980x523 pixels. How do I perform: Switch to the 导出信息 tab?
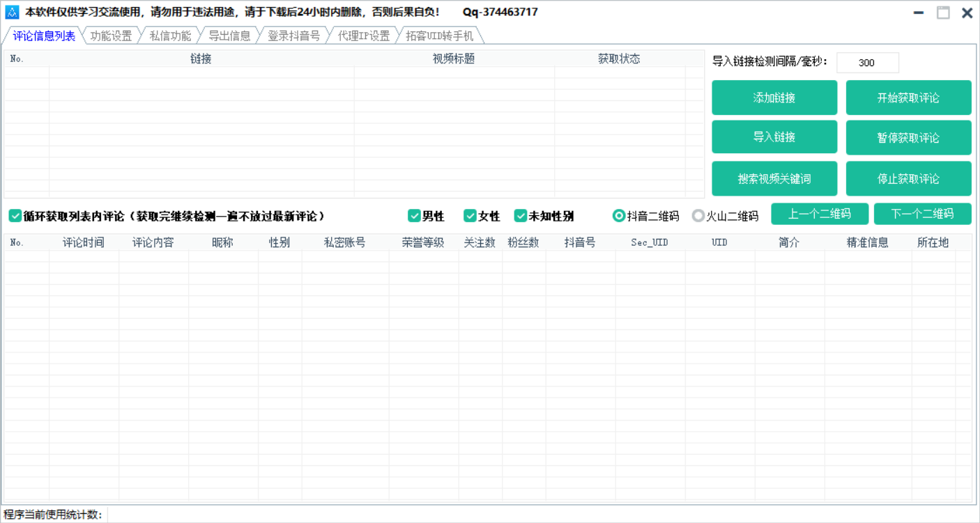pyautogui.click(x=230, y=36)
